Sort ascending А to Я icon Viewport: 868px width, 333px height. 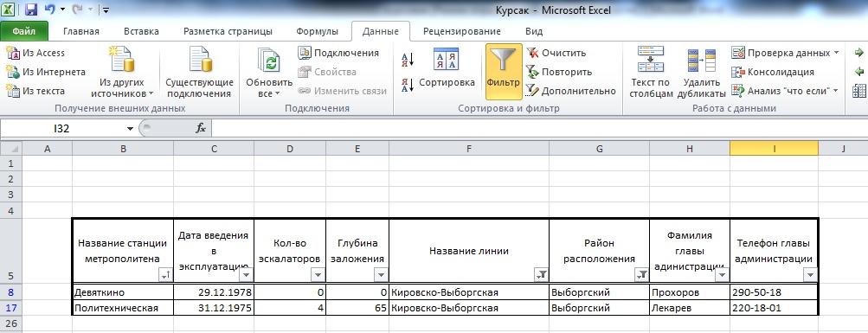(x=408, y=59)
